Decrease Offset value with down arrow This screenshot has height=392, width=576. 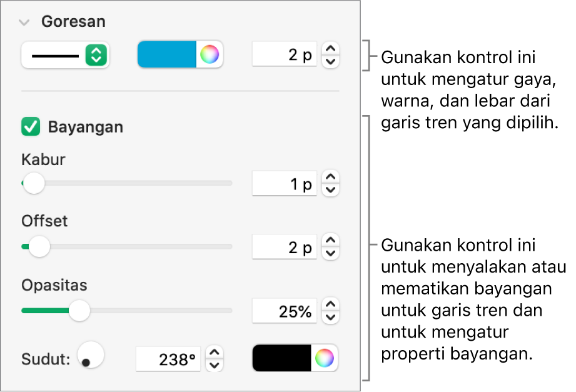coord(331,253)
